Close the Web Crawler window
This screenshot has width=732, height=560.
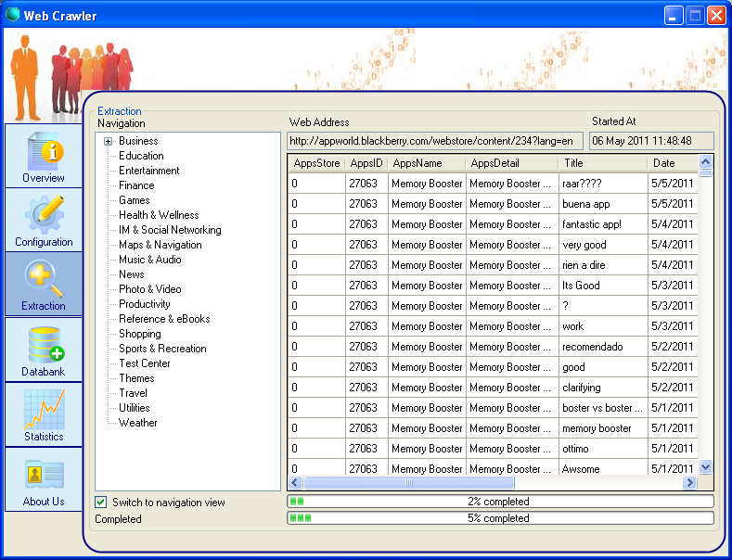pyautogui.click(x=716, y=16)
